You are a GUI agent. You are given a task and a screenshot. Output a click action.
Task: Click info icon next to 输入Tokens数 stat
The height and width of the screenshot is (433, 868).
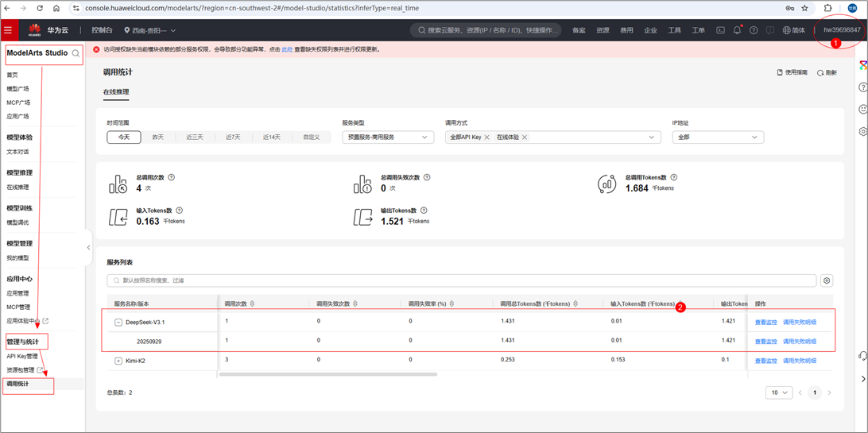click(180, 210)
